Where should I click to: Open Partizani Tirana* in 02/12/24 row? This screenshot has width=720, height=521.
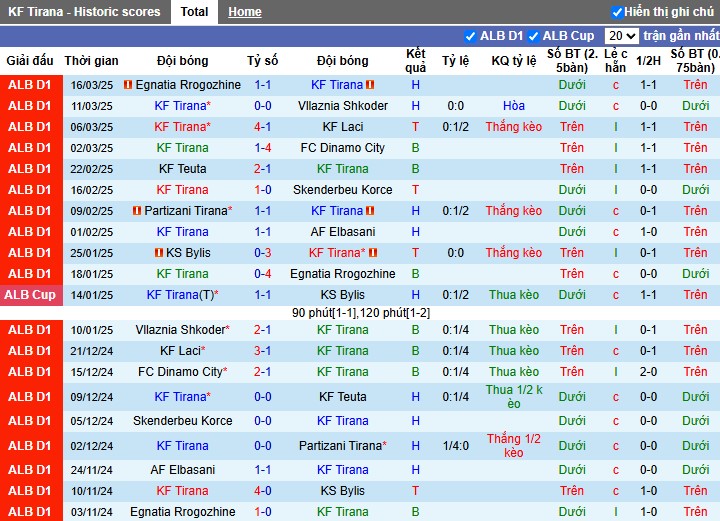(x=343, y=446)
